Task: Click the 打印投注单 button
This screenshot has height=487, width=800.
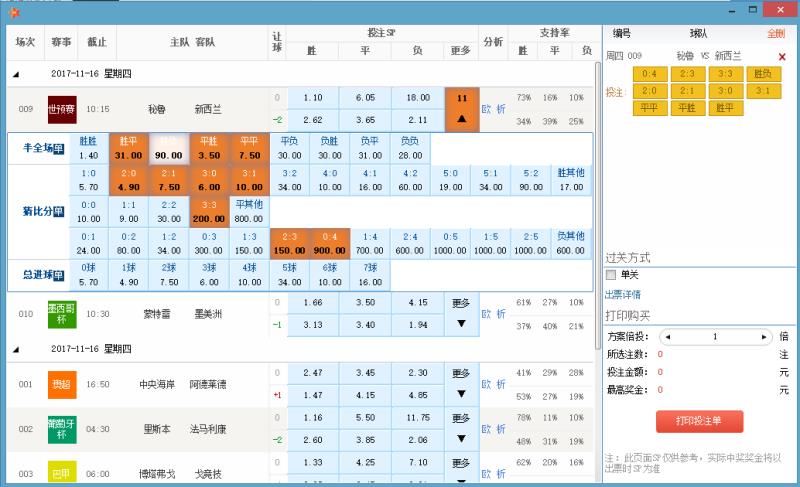Action: pos(699,421)
